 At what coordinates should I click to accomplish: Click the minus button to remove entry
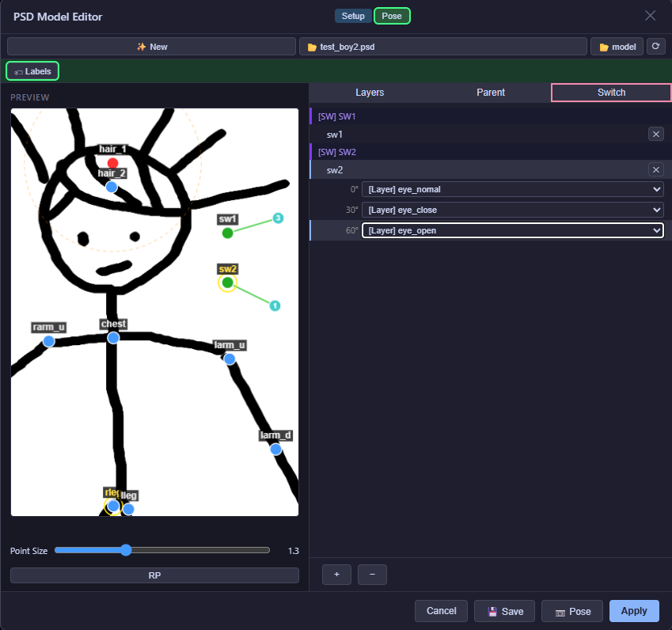point(372,575)
